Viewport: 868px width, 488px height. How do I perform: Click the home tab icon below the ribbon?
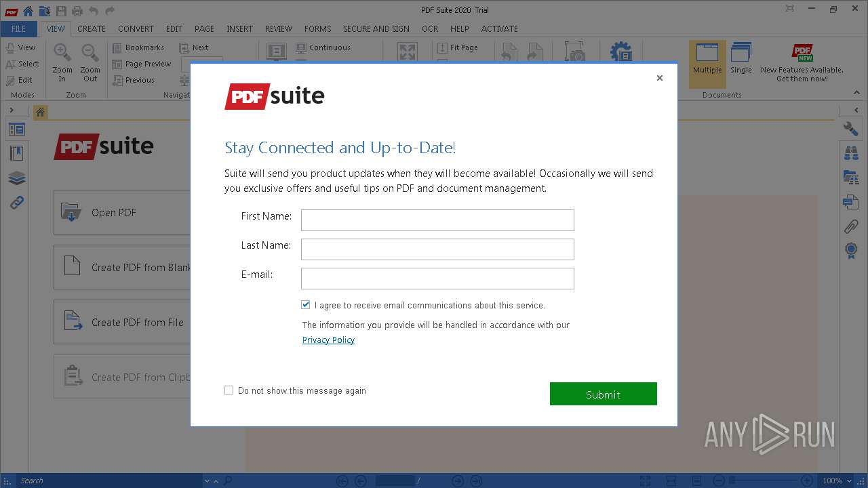pos(41,113)
